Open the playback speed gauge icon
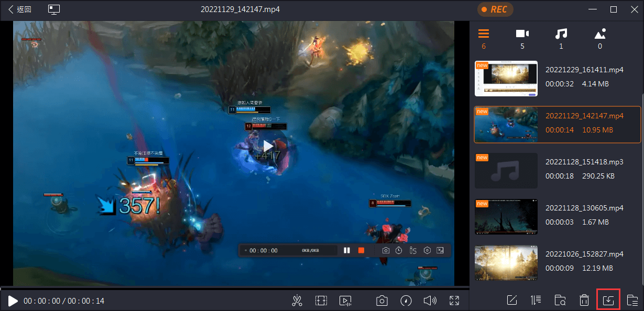This screenshot has height=311, width=644. tap(406, 301)
